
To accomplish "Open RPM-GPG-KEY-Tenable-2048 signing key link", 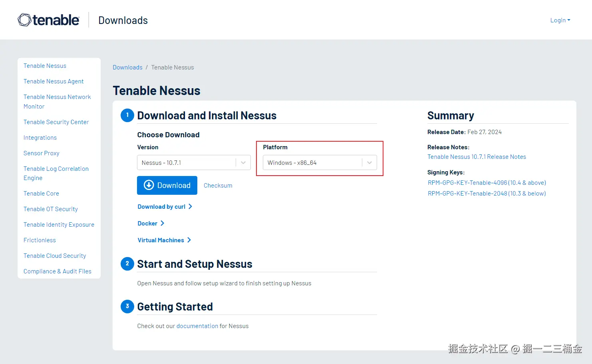I will point(487,194).
